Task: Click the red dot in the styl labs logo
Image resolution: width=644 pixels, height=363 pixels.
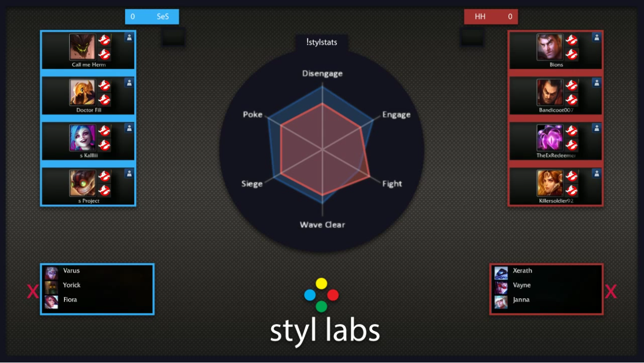Action: pyautogui.click(x=333, y=294)
